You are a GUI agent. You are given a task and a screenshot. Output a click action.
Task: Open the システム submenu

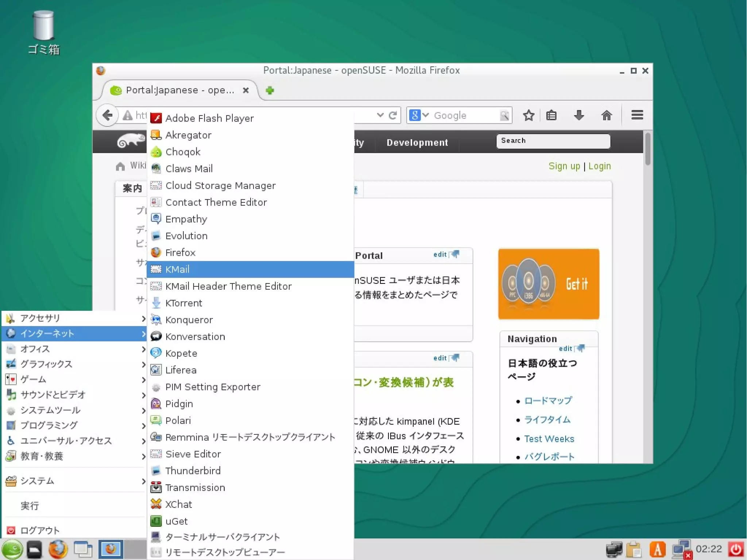click(x=74, y=481)
